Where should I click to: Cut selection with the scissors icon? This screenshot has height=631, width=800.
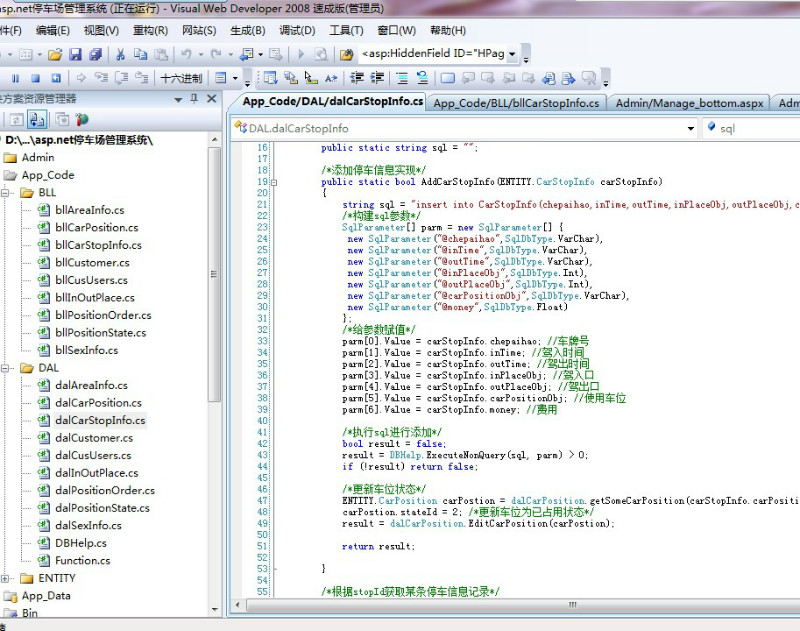[120, 54]
